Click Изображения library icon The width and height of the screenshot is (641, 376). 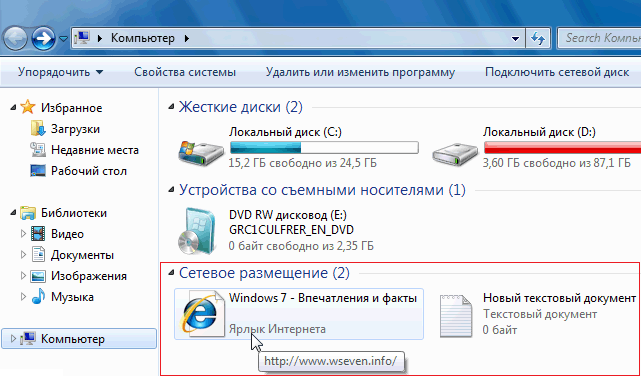[x=38, y=276]
